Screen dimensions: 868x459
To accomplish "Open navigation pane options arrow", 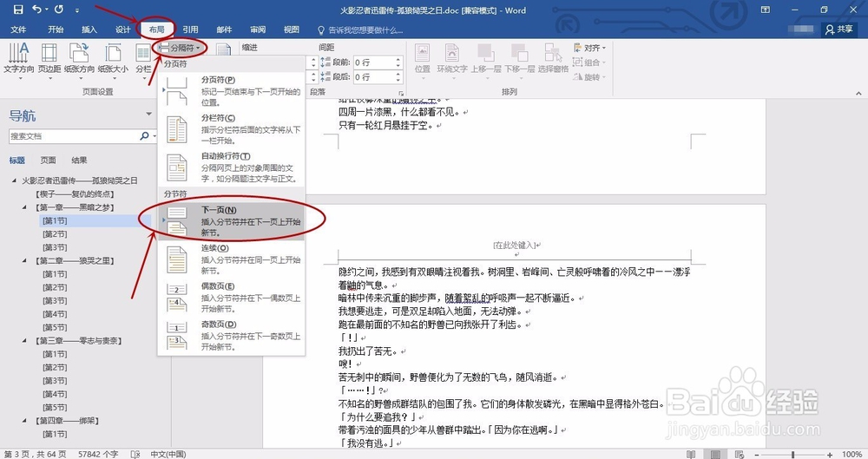I will (x=148, y=114).
